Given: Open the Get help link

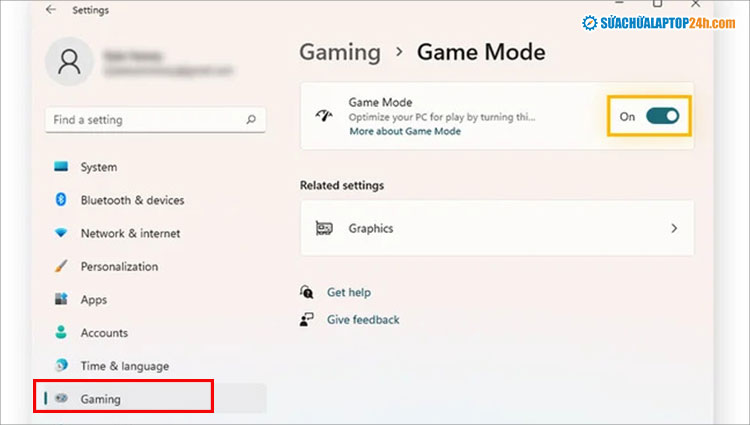Looking at the screenshot, I should 349,292.
